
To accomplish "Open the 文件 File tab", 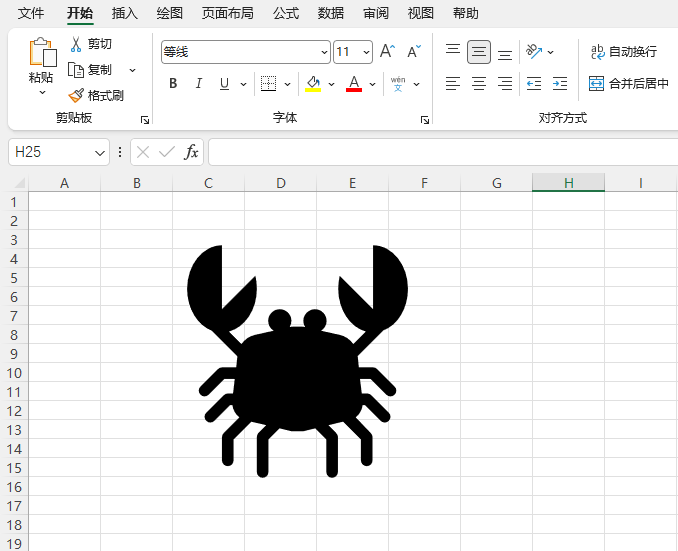I will tap(31, 13).
